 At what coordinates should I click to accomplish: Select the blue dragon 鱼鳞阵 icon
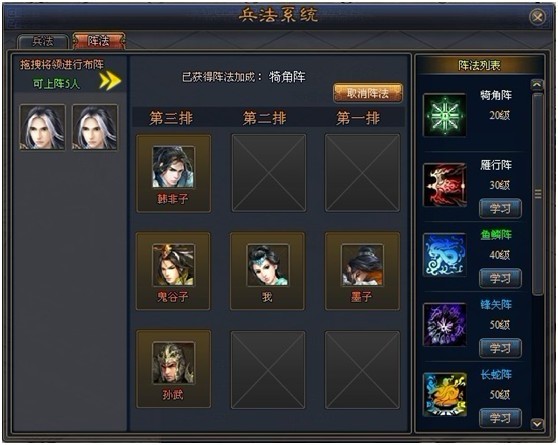(x=444, y=255)
